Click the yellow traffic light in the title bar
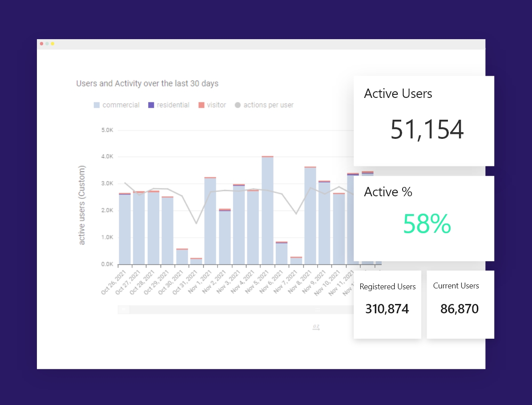This screenshot has height=405, width=532. pos(52,44)
